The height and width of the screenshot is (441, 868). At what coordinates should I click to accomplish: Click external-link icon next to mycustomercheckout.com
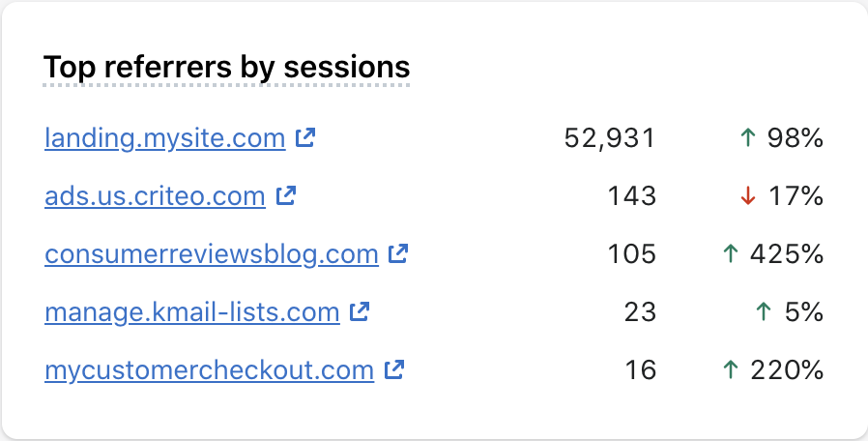click(x=394, y=369)
